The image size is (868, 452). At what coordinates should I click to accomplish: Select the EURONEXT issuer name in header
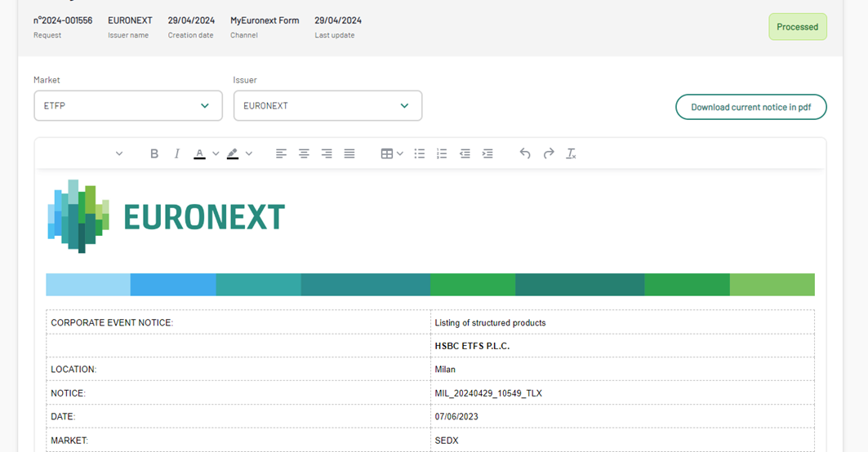point(130,20)
